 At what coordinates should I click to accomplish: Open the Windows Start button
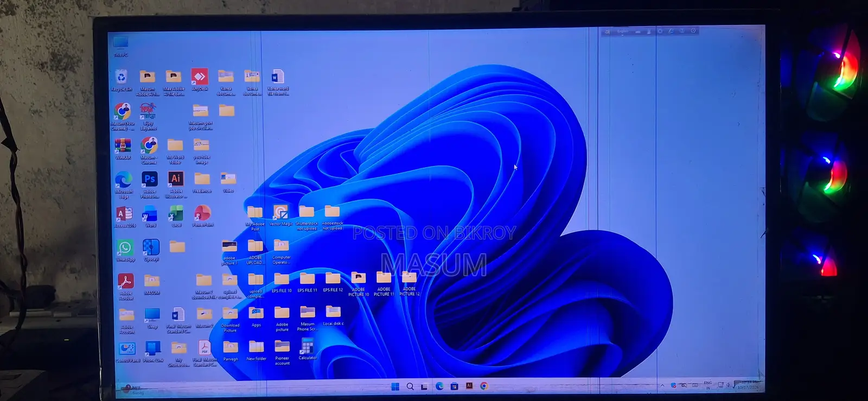point(395,386)
